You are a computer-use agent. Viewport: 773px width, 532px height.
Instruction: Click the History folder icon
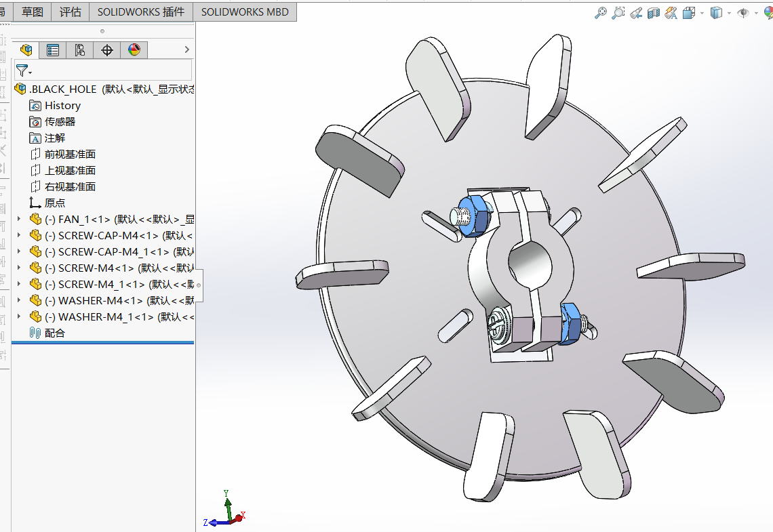[35, 106]
